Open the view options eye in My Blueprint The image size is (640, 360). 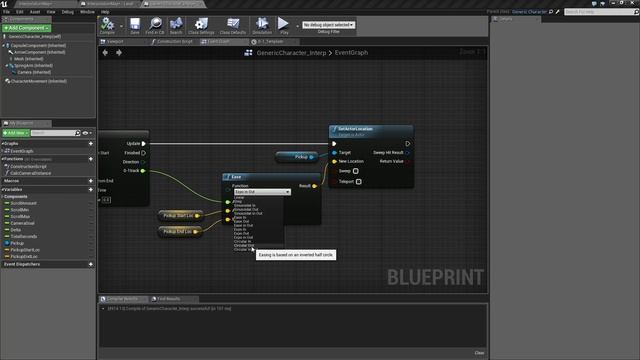pos(85,133)
